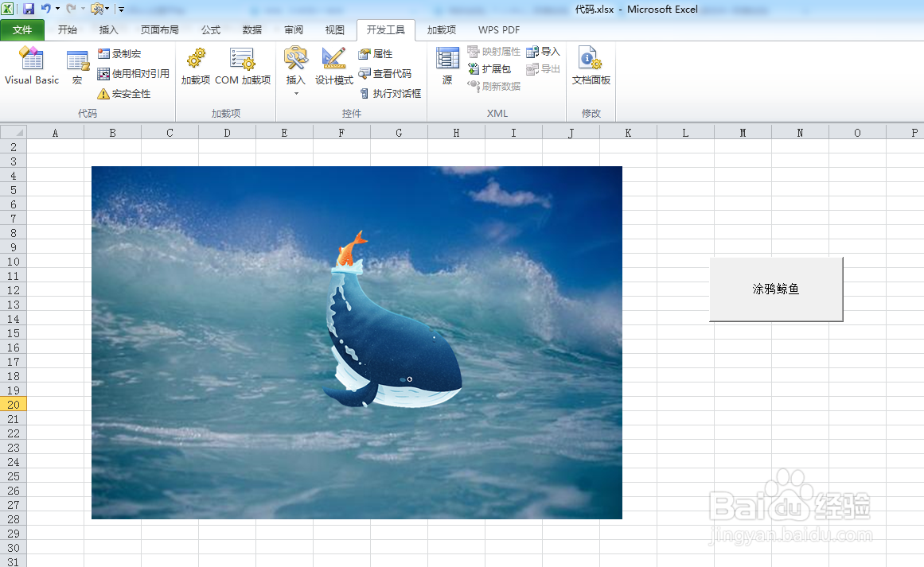Viewport: 924px width, 567px height.
Task: Open the XML 源 source pane
Action: point(447,67)
